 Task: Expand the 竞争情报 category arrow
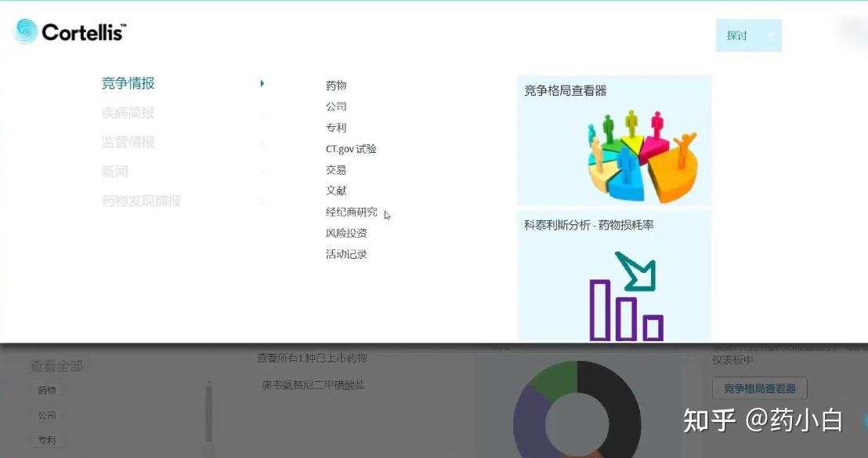262,83
